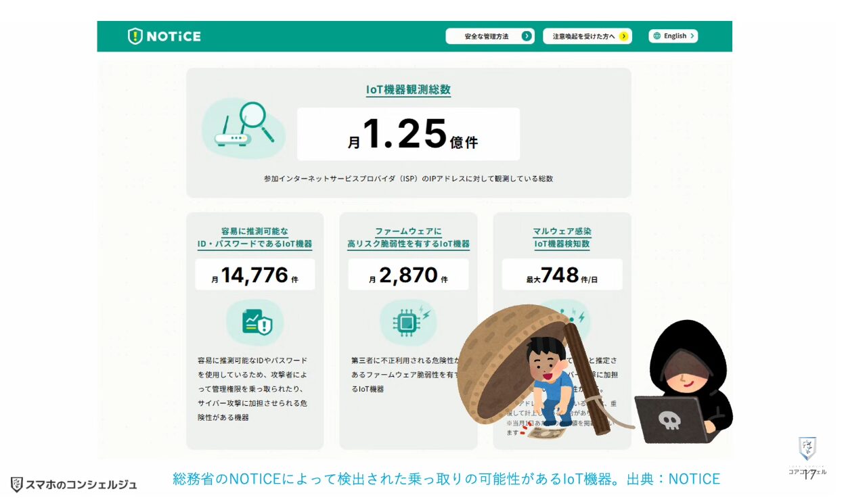Screen dimensions: 844x504
Task: Click the ファームウェアに高リスク脆弱性 heading
Action: pos(408,237)
